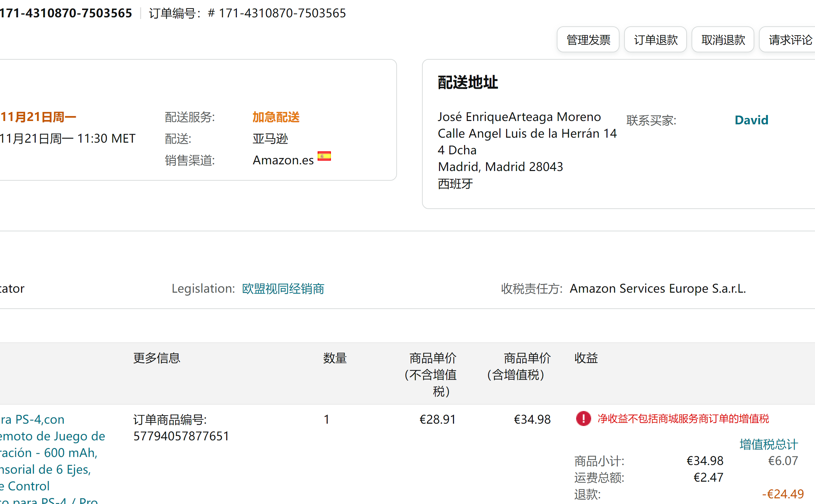Click the 订单退款 button
The width and height of the screenshot is (815, 504).
(x=655, y=40)
